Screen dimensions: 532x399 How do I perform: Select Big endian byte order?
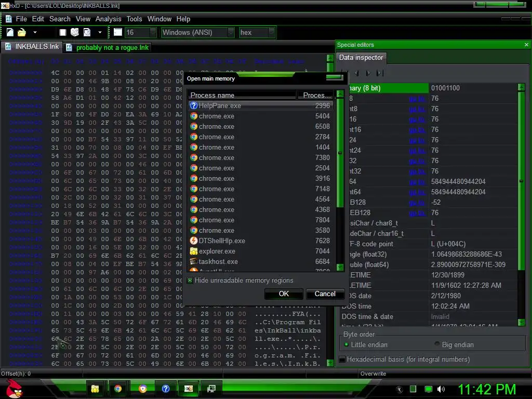(x=454, y=345)
